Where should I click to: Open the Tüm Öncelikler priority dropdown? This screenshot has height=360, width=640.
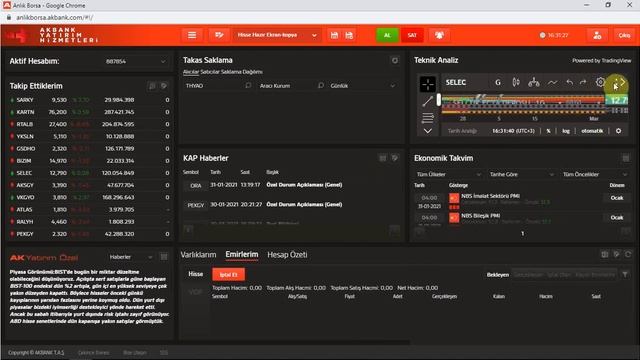[x=595, y=174]
